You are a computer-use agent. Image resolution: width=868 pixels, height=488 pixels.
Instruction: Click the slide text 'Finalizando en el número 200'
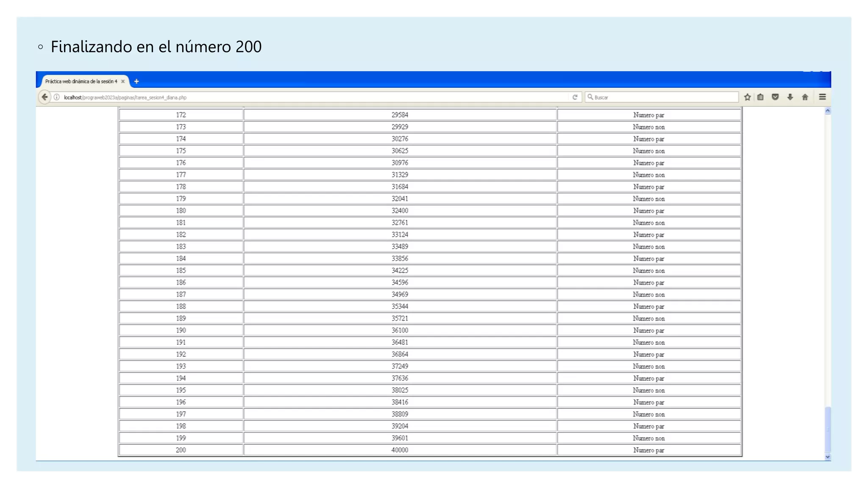coord(156,47)
